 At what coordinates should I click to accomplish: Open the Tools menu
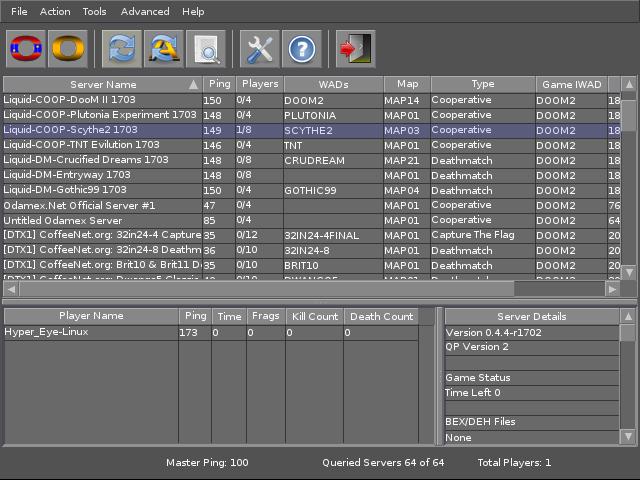point(95,12)
